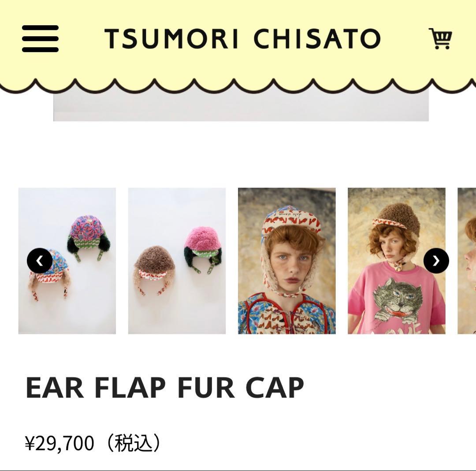
Task: Select thumbnail of two patterned ear flap caps
Action: point(67,261)
